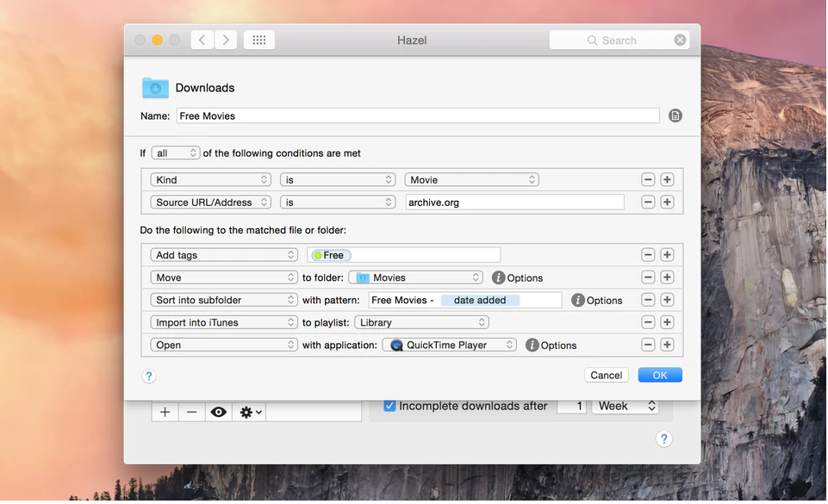
Task: Go back with the left arrow toolbar button
Action: [202, 40]
